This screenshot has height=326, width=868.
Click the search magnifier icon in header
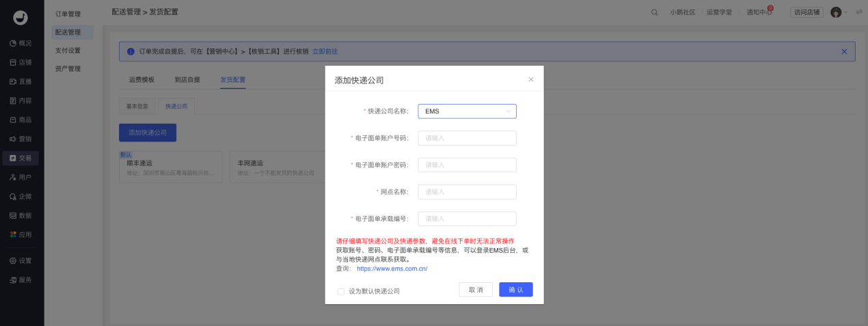click(655, 12)
